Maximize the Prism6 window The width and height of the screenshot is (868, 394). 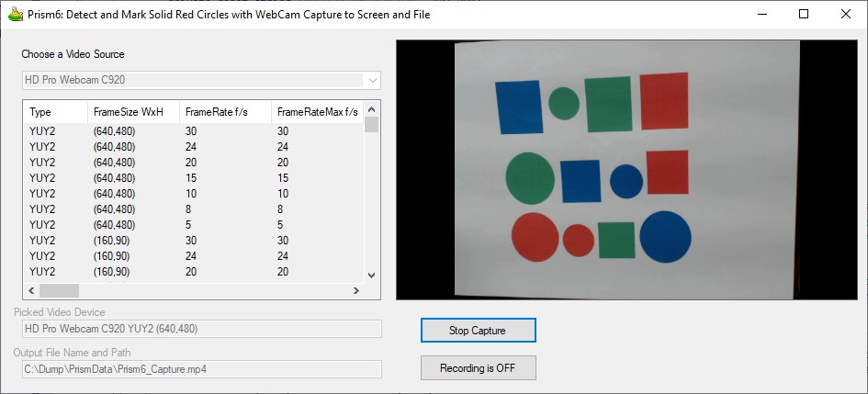click(804, 15)
